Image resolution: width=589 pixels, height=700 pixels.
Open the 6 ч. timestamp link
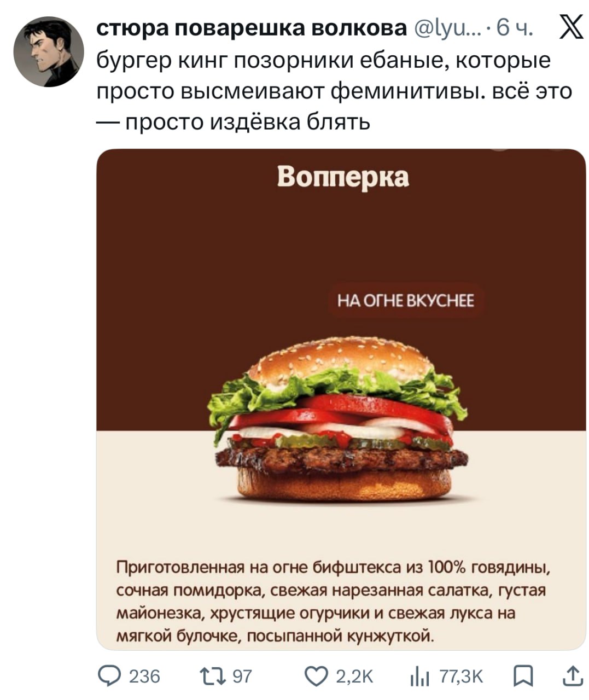[x=513, y=28]
